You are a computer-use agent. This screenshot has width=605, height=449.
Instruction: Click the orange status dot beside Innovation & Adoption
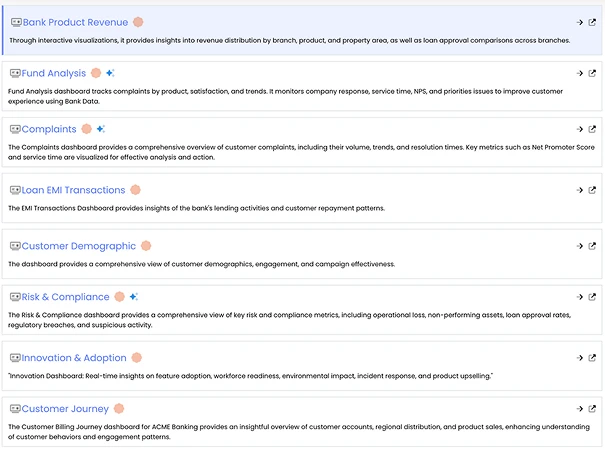(x=137, y=358)
